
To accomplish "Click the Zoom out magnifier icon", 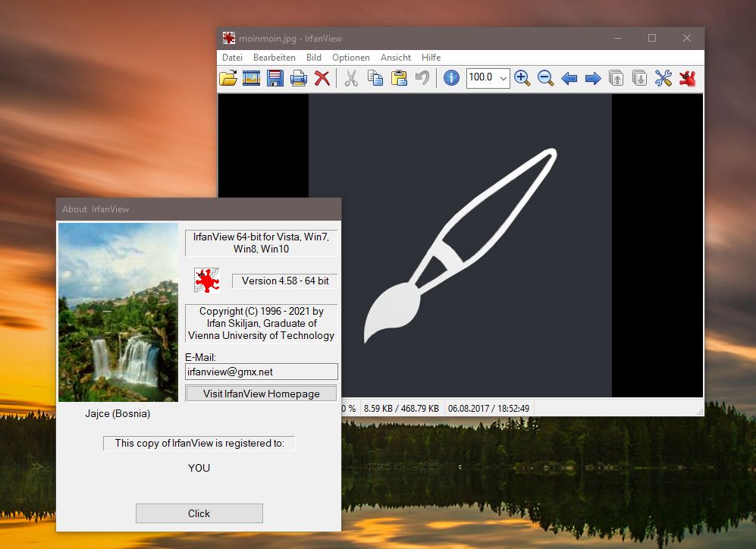I will (545, 77).
